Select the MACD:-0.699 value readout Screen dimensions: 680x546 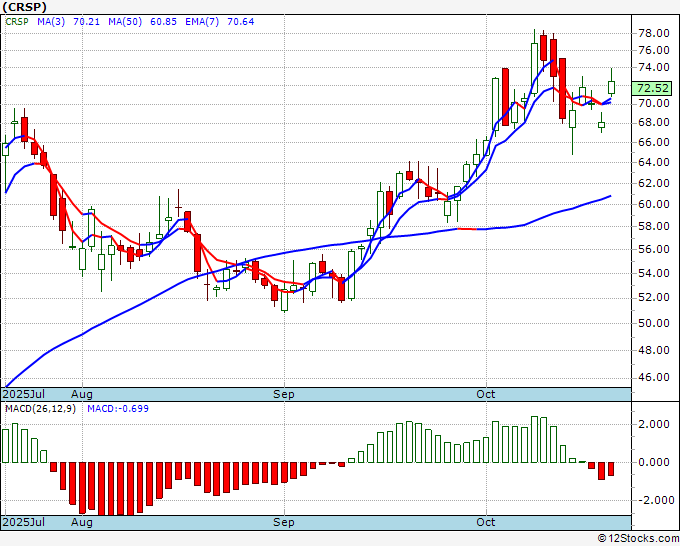point(118,409)
